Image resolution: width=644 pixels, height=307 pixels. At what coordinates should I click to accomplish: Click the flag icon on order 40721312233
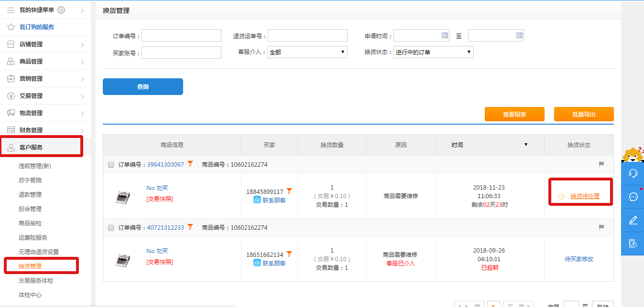(601, 228)
